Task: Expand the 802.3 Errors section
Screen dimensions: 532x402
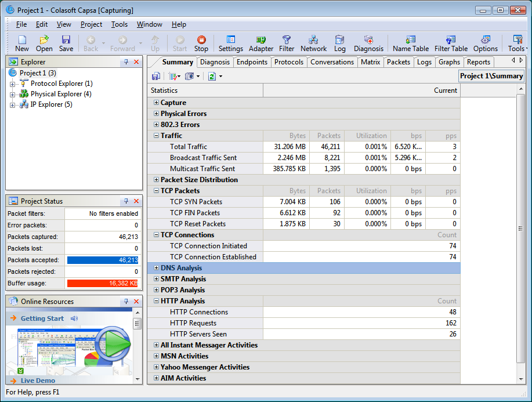Action: pos(156,125)
